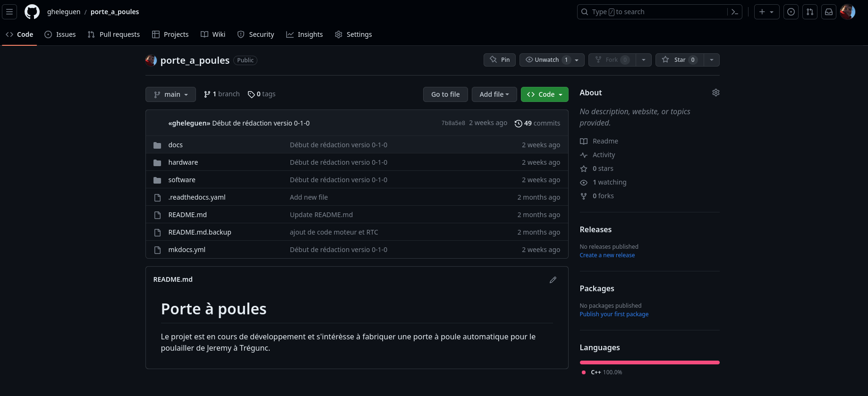868x396 pixels.
Task: Edit README.md with pencil icon
Action: click(x=553, y=280)
